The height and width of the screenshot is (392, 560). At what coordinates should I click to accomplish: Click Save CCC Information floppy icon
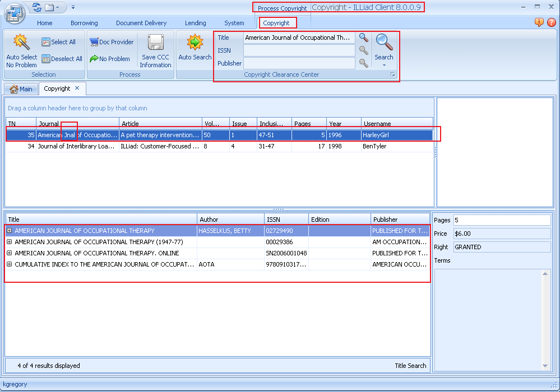coord(155,43)
